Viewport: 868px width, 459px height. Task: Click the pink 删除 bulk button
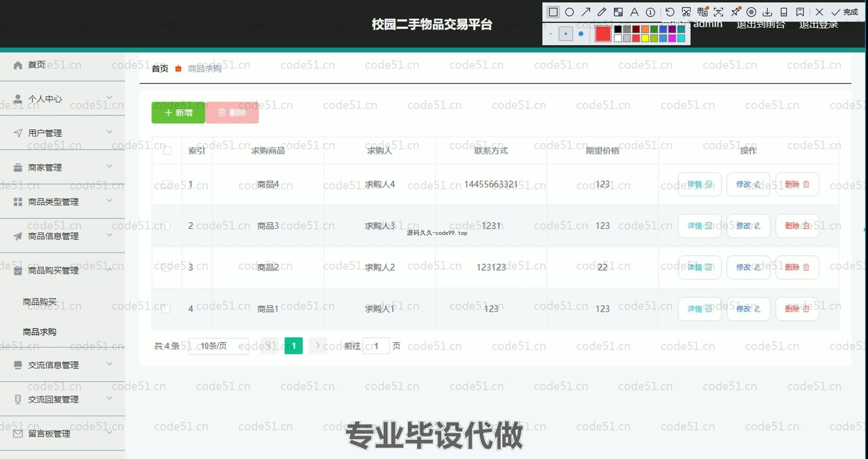[232, 113]
